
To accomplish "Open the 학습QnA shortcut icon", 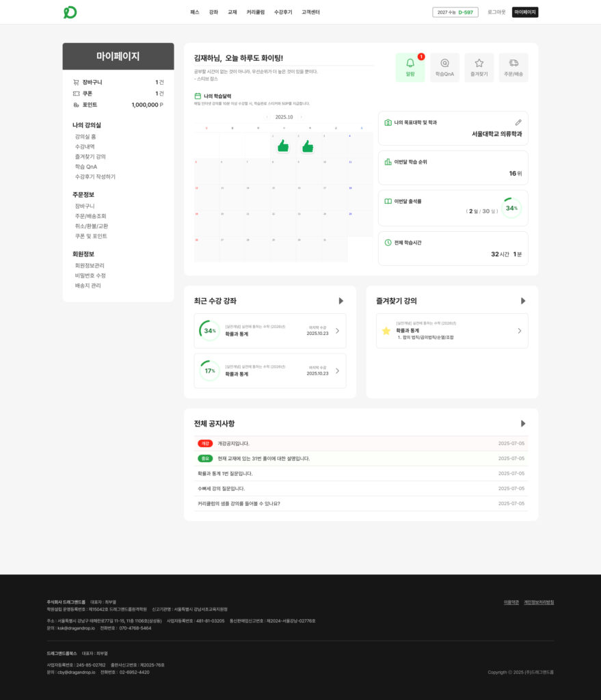I will tap(444, 67).
